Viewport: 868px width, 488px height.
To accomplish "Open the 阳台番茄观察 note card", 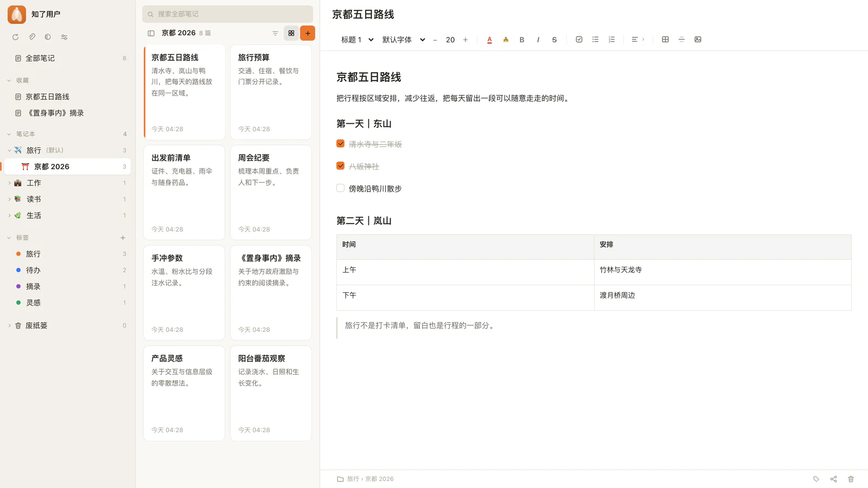I will pos(271,393).
